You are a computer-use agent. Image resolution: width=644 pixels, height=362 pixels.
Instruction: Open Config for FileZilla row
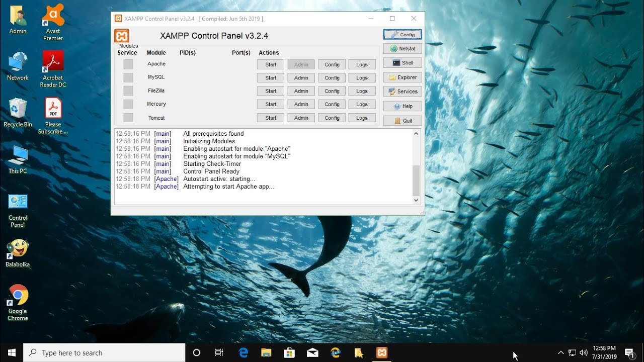(x=332, y=91)
